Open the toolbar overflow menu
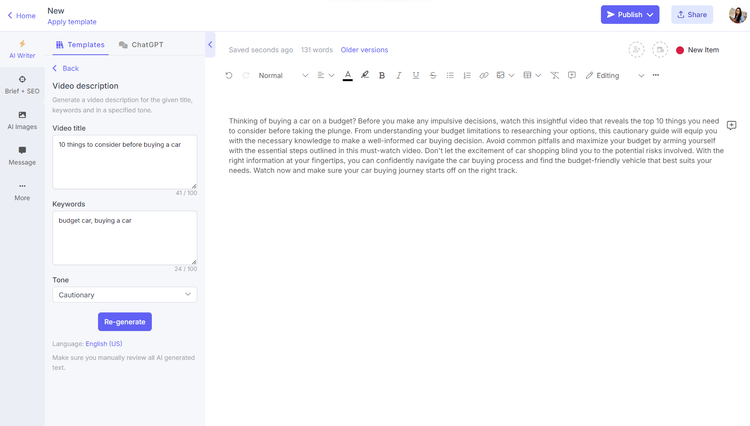The image size is (750, 426). [656, 75]
